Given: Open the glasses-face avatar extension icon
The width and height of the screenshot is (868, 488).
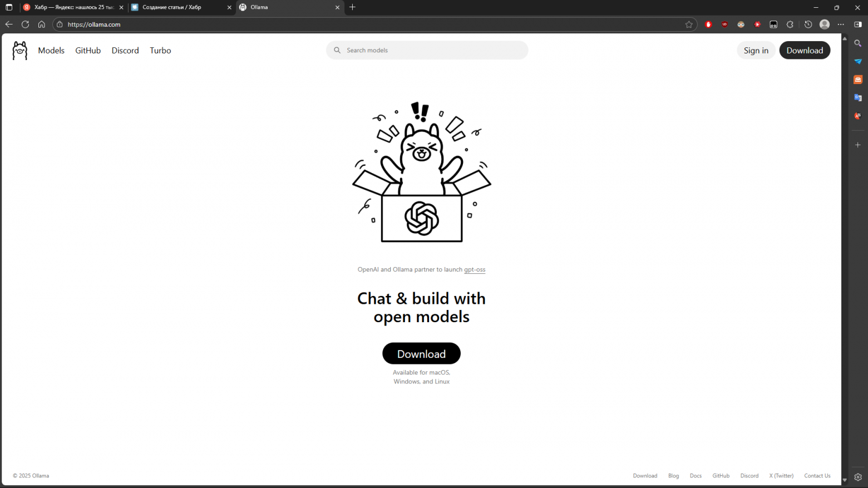Looking at the screenshot, I should [x=741, y=24].
